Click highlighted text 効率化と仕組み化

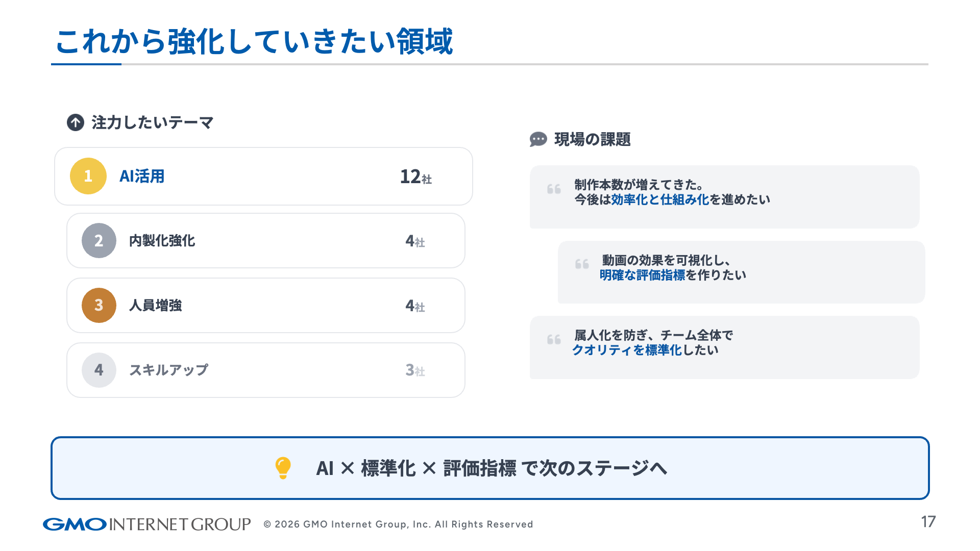pos(660,199)
